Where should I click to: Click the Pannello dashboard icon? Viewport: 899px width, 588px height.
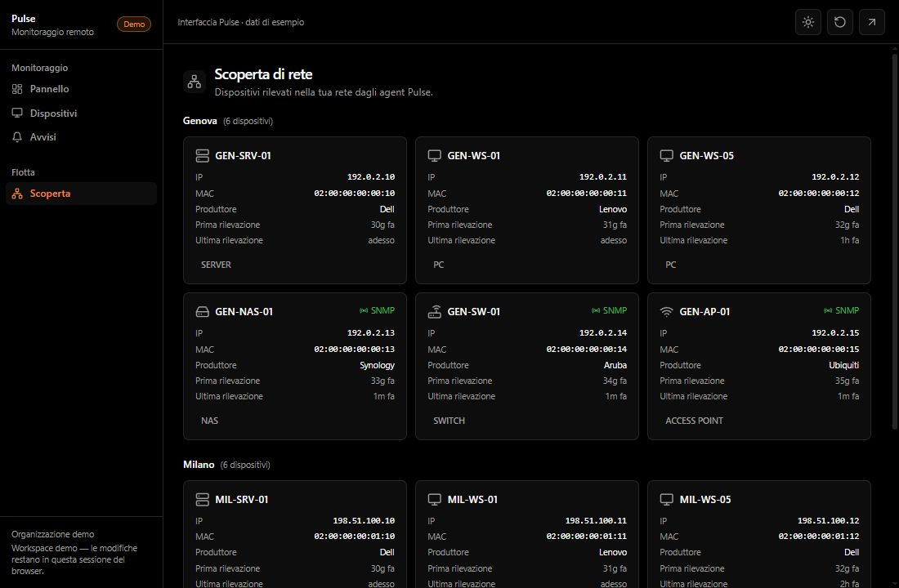pyautogui.click(x=17, y=89)
